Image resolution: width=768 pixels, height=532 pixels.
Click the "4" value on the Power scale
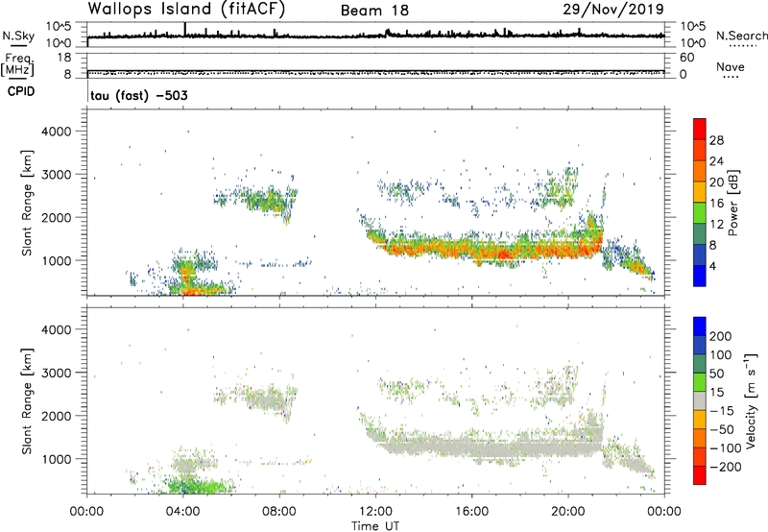712,266
